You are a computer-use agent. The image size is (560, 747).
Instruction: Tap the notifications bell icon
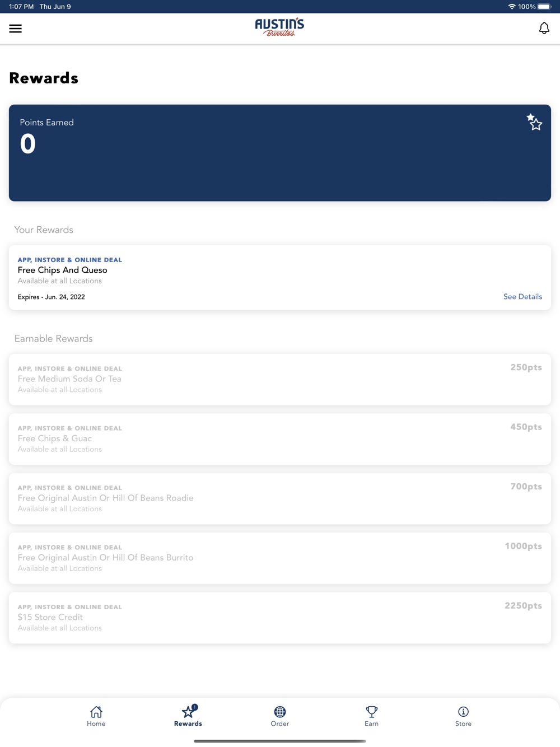[544, 28]
